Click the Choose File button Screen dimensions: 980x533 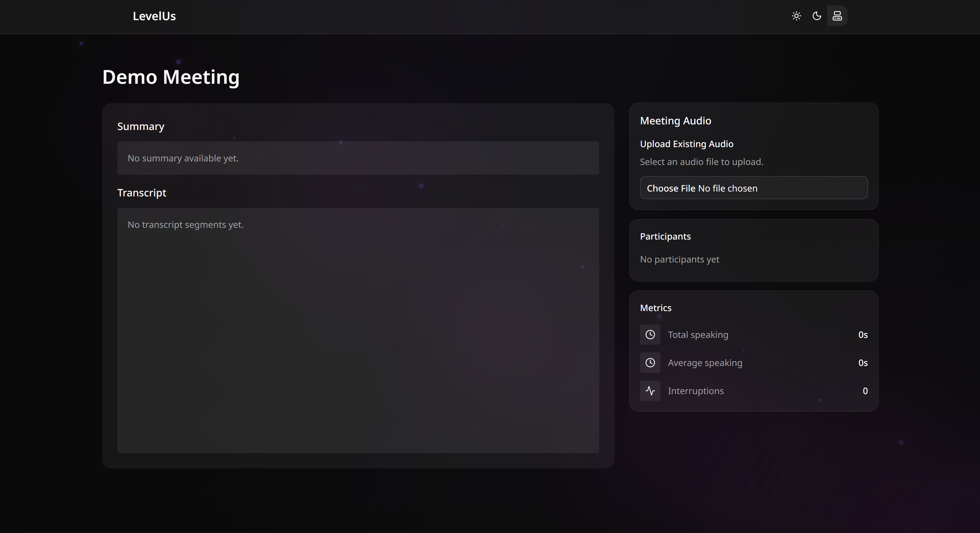[x=671, y=188]
